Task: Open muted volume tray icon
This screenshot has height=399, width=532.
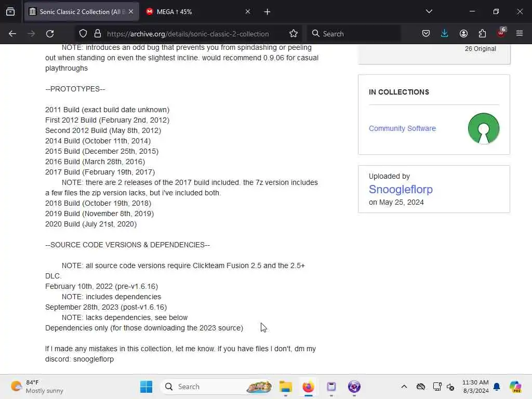Action: tap(450, 387)
